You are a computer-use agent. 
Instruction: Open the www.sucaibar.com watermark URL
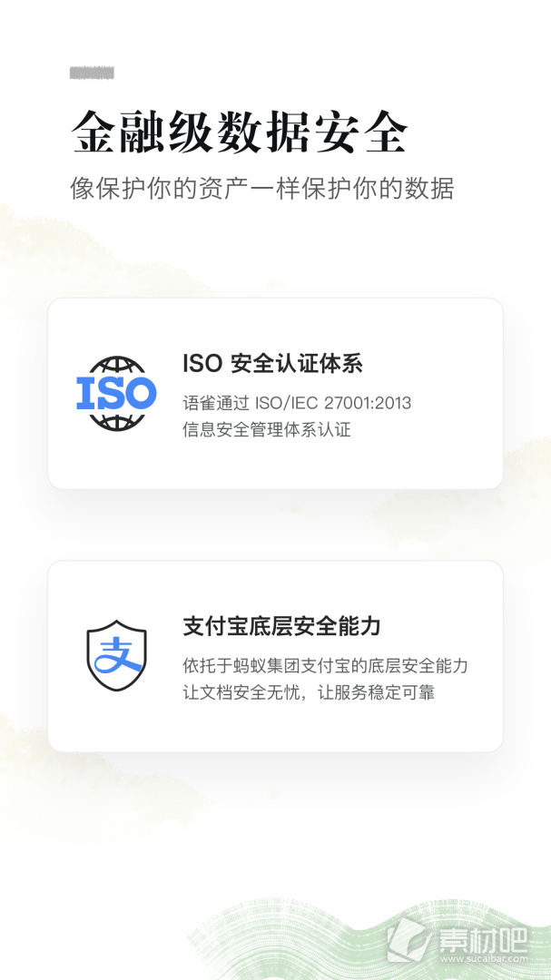tap(484, 958)
